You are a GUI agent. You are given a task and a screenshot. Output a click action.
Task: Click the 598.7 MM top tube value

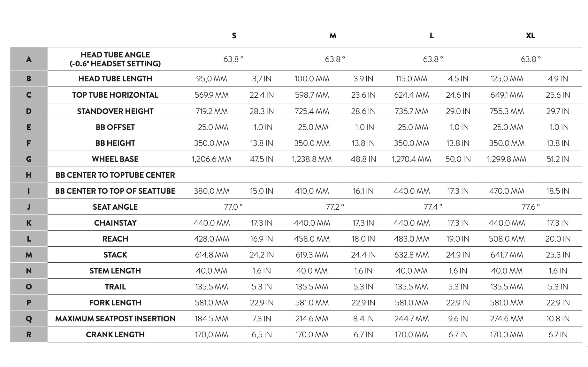(x=312, y=95)
